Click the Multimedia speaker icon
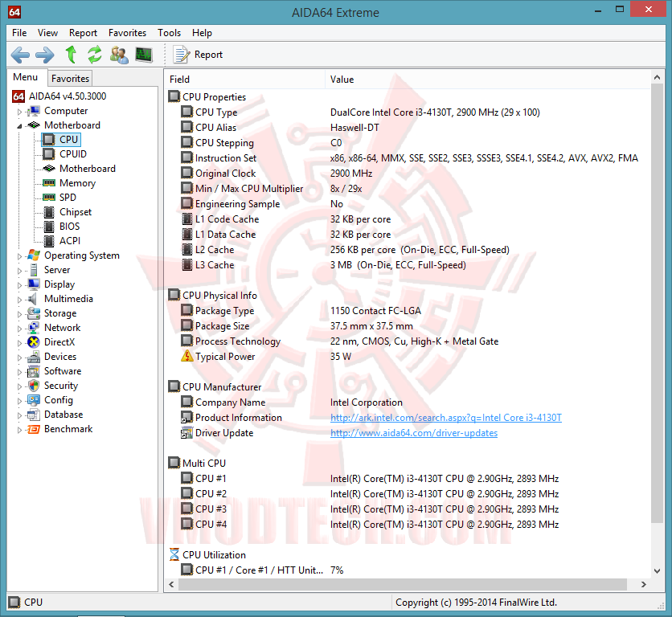Viewport: 672px width, 617px height. [33, 299]
